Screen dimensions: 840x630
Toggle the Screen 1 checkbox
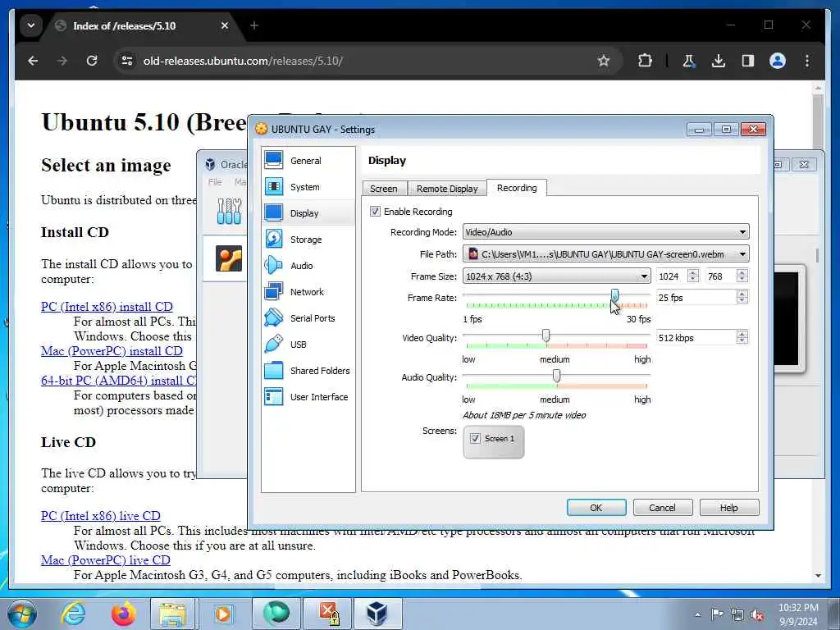(x=475, y=438)
